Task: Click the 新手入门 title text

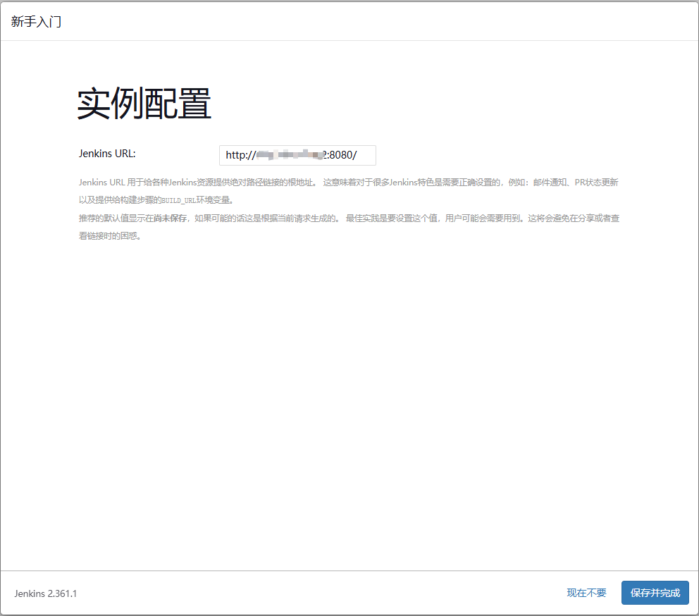Action: [36, 21]
